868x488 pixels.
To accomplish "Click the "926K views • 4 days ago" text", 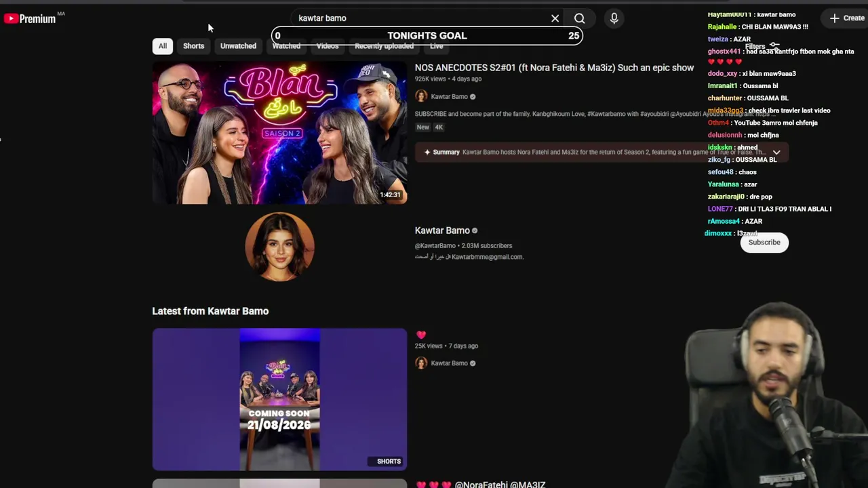I will coord(448,79).
